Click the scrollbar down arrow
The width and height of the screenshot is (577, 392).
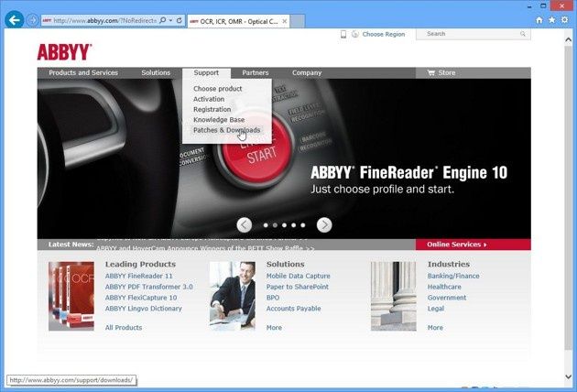tap(569, 376)
